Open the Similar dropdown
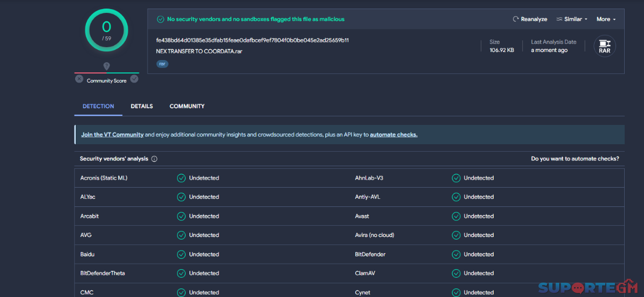The width and height of the screenshot is (644, 297). click(x=572, y=19)
